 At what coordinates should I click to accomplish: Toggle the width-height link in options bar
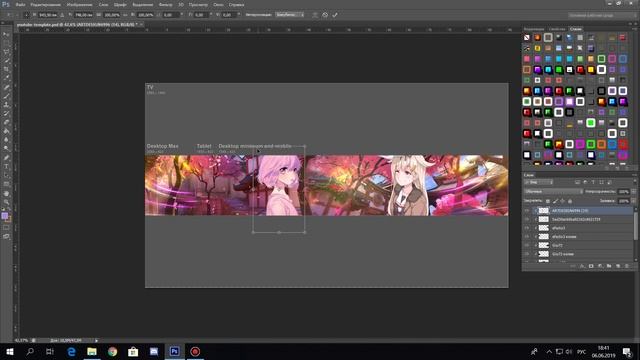click(x=125, y=15)
